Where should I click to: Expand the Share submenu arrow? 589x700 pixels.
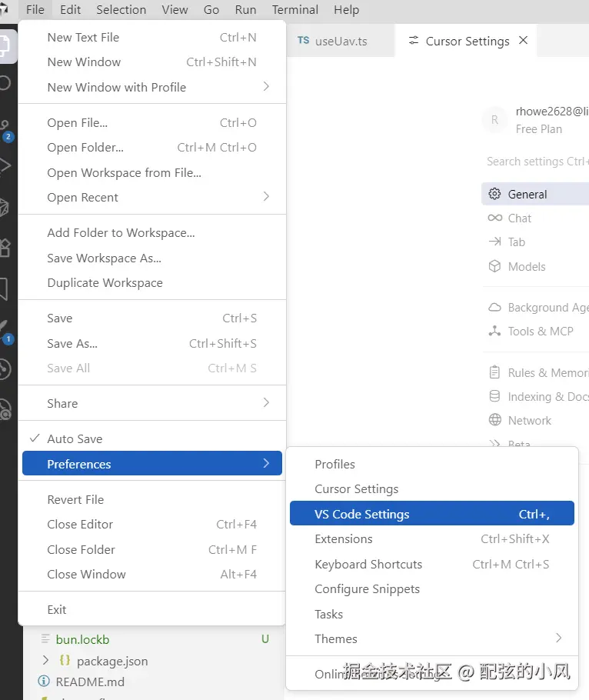point(266,402)
